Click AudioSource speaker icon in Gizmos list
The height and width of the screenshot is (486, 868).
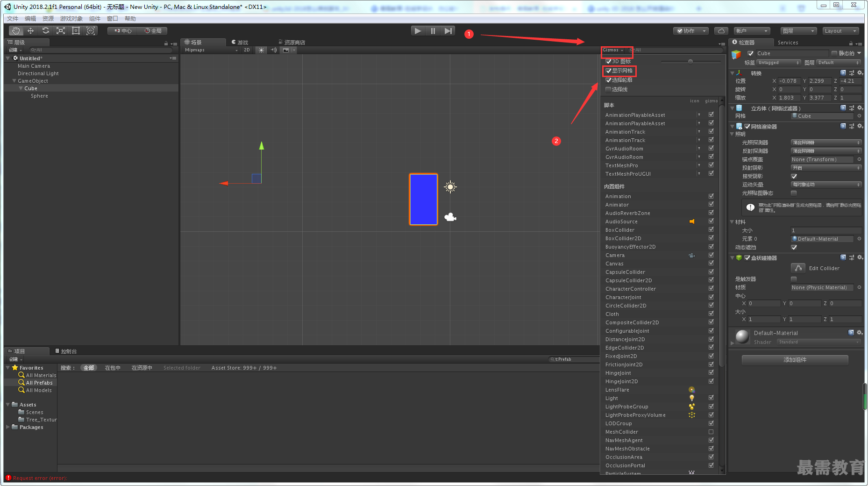pyautogui.click(x=692, y=222)
